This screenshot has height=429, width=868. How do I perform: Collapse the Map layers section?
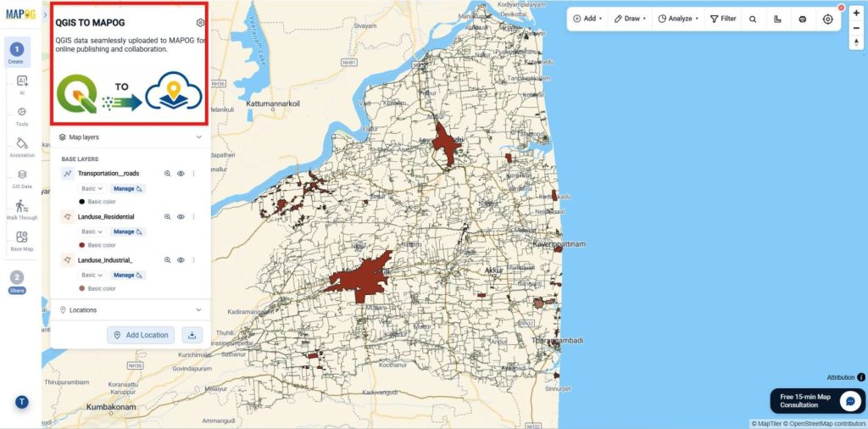(198, 136)
